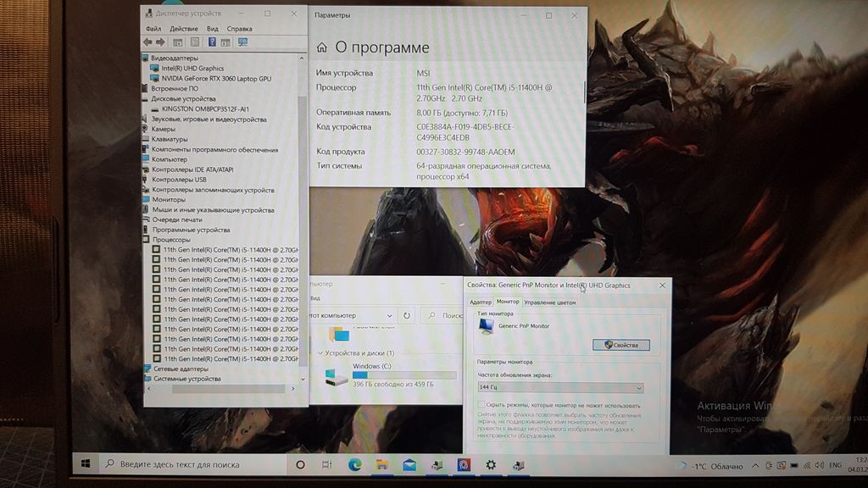Collapse the Видеоадаптеры tree node
This screenshot has height=488, width=868.
[x=146, y=58]
